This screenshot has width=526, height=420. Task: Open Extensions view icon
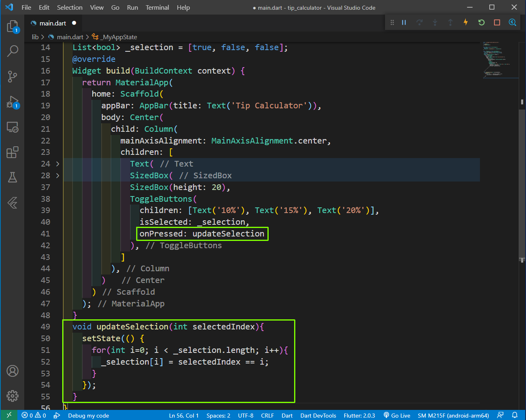click(x=13, y=152)
